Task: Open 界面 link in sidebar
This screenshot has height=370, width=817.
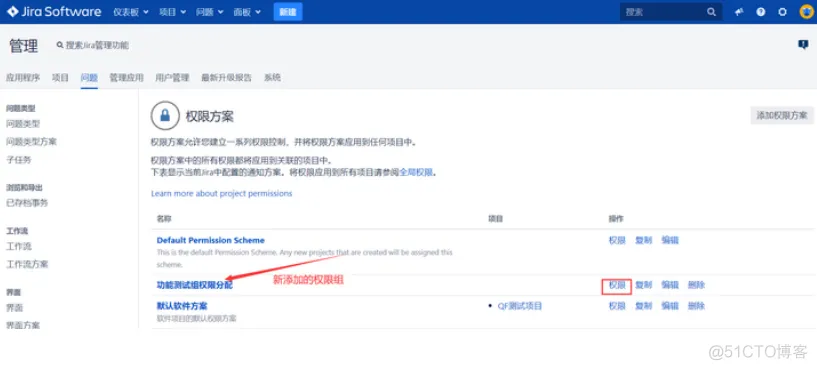Action: [15, 307]
